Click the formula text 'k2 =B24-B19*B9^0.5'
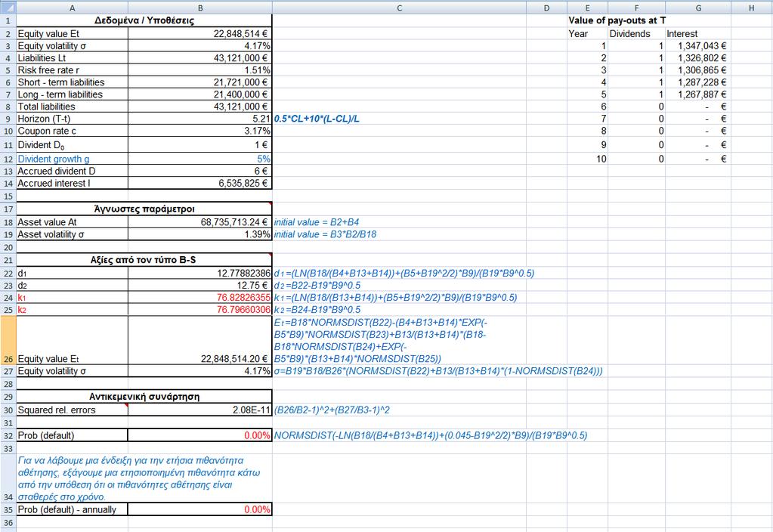The image size is (773, 532). 317,310
